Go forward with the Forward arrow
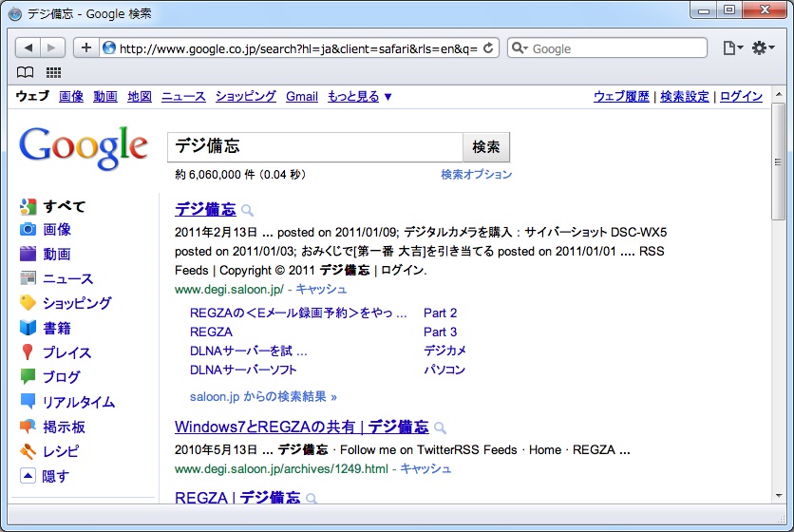This screenshot has height=532, width=794. coord(52,48)
